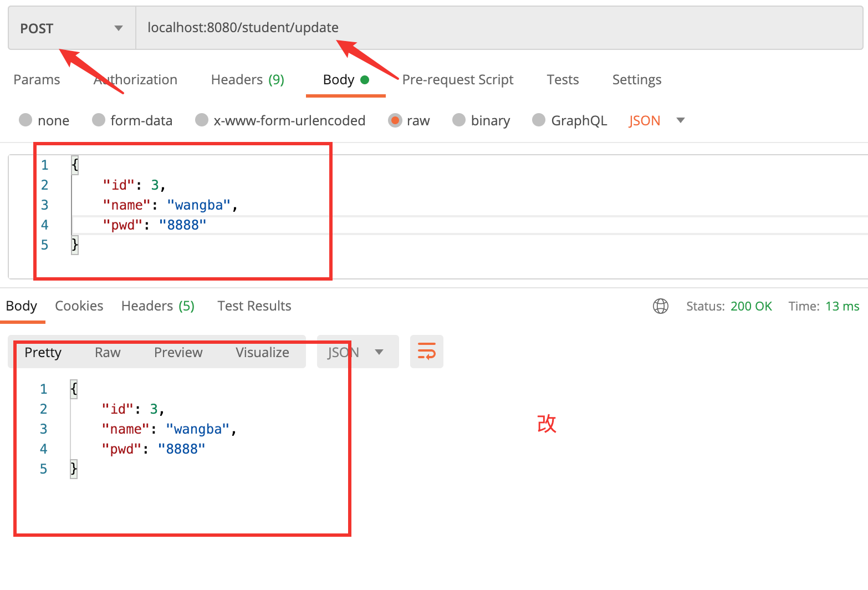Open the Pre-request Script tab

pos(457,80)
